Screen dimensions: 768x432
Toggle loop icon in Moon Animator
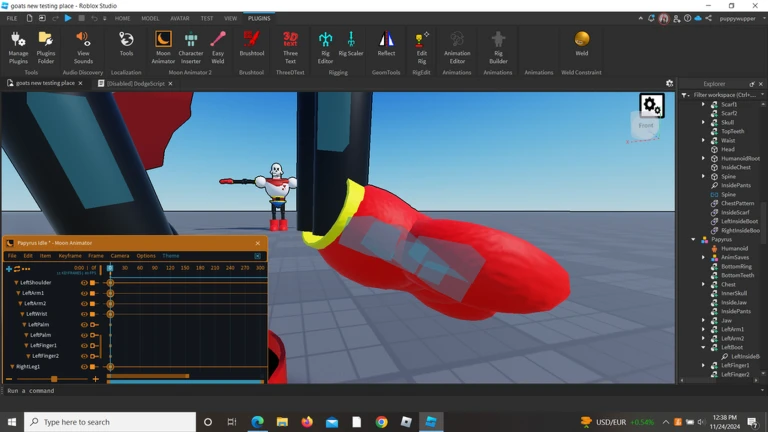17,268
